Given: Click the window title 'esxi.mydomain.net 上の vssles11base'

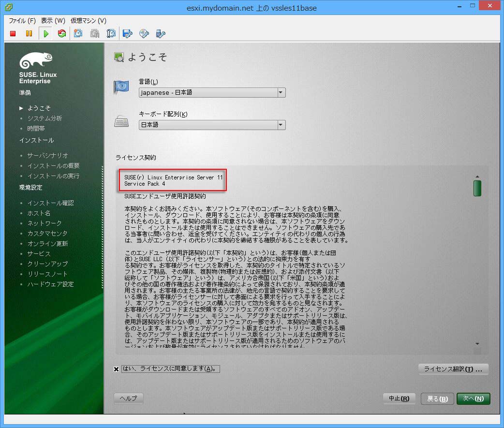Looking at the screenshot, I should pyautogui.click(x=252, y=8).
